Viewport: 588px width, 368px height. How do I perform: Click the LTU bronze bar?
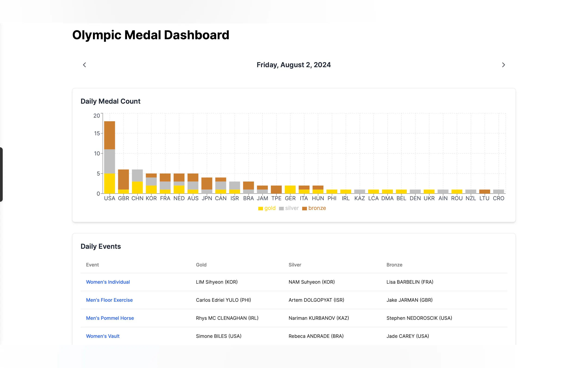pos(484,192)
